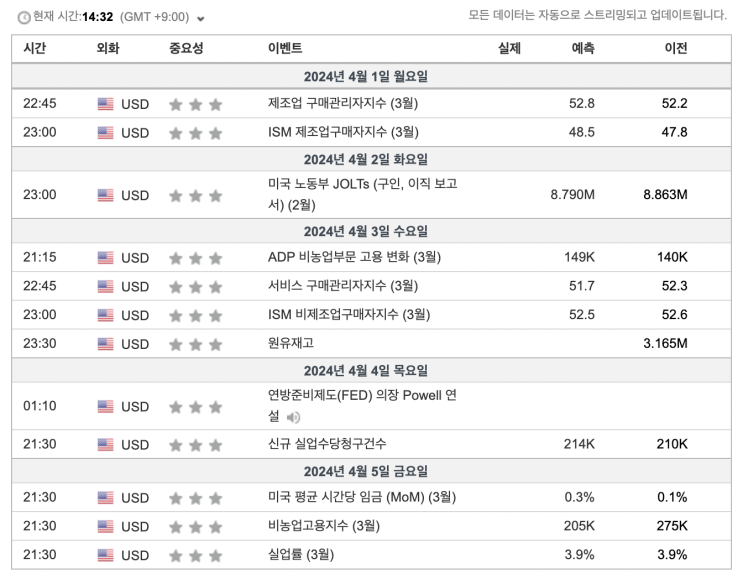Click the US flag on the JOLTs row

tap(105, 195)
